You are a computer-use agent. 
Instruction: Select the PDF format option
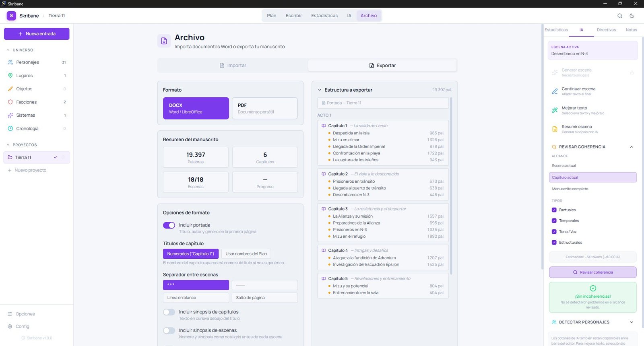pos(264,108)
